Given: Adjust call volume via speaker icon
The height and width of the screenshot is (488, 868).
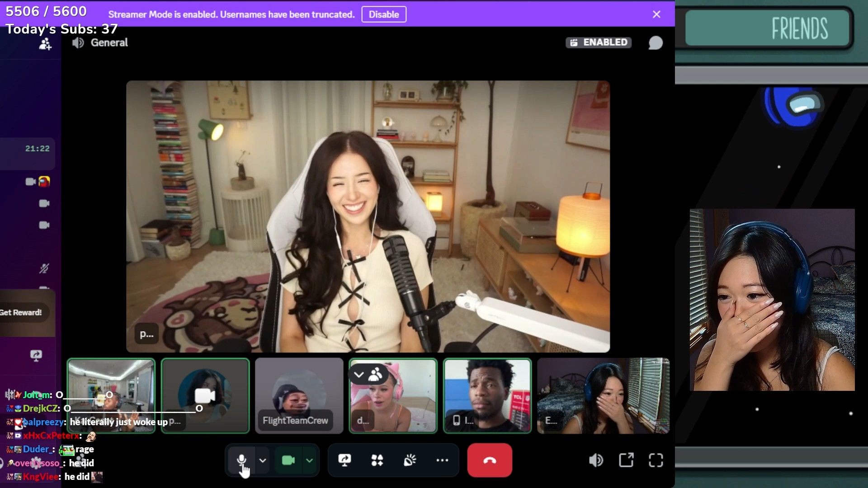Looking at the screenshot, I should click(596, 460).
